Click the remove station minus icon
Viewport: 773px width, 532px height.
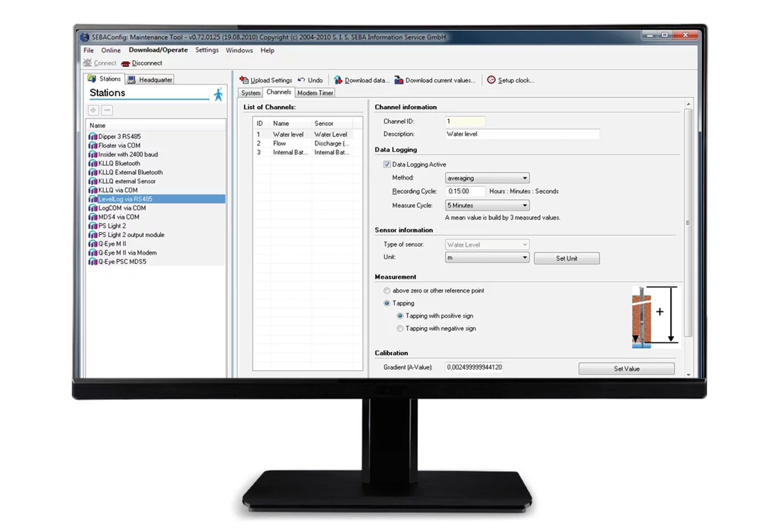pyautogui.click(x=107, y=110)
